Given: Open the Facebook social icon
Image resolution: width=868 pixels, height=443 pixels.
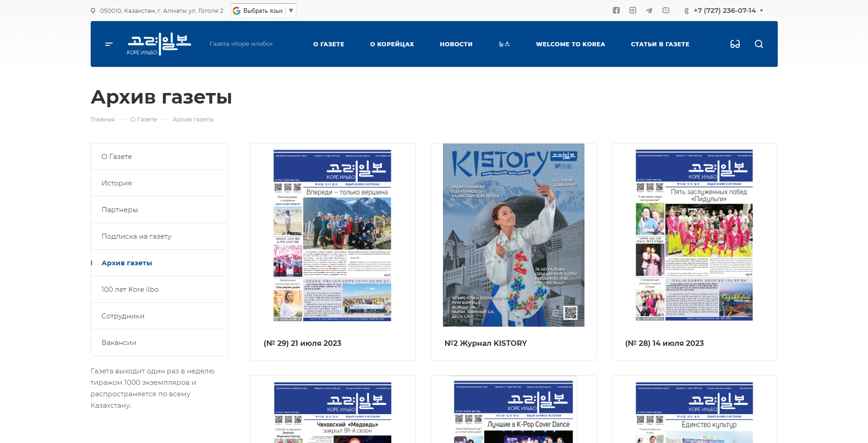Looking at the screenshot, I should click(x=616, y=11).
